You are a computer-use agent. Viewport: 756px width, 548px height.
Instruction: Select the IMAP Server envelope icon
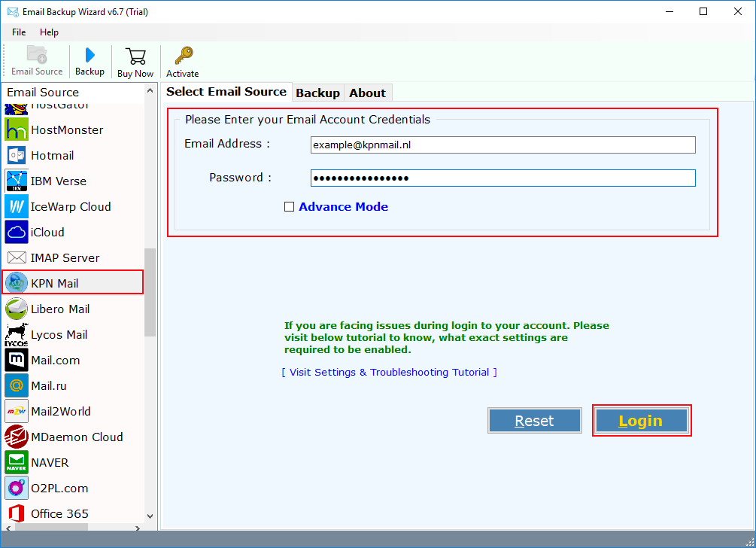click(x=17, y=257)
